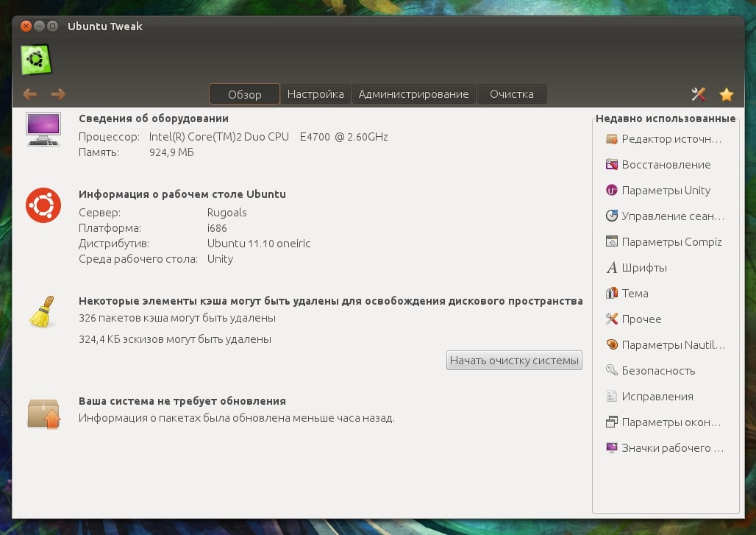
Task: Open Тема label in recent list
Action: (635, 294)
